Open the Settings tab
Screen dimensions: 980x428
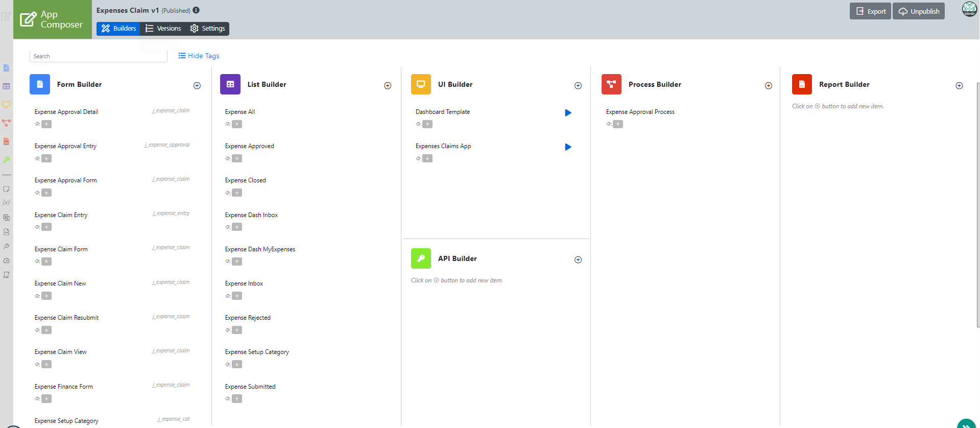208,29
